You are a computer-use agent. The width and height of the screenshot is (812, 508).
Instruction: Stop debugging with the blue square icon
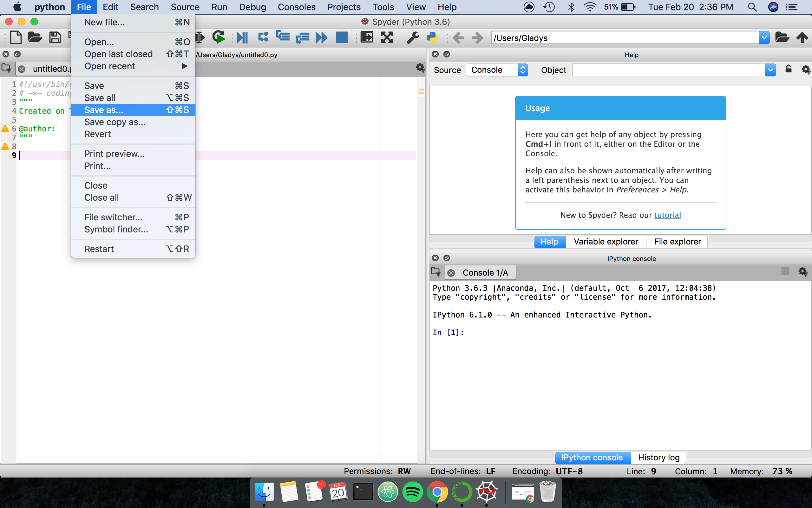(x=342, y=37)
